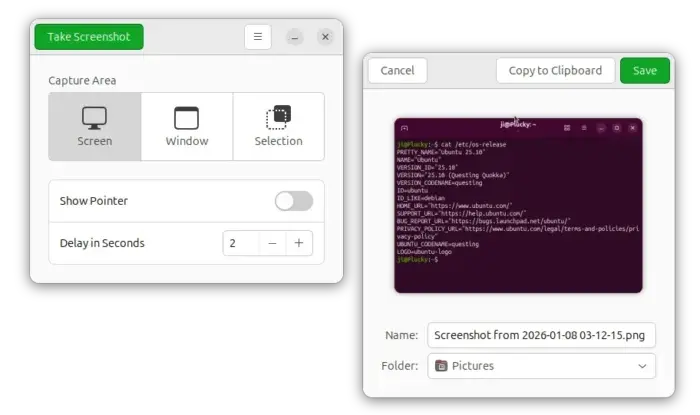This screenshot has width=700, height=415.
Task: Expand the Folder chooser chevron arrow
Action: (x=642, y=366)
